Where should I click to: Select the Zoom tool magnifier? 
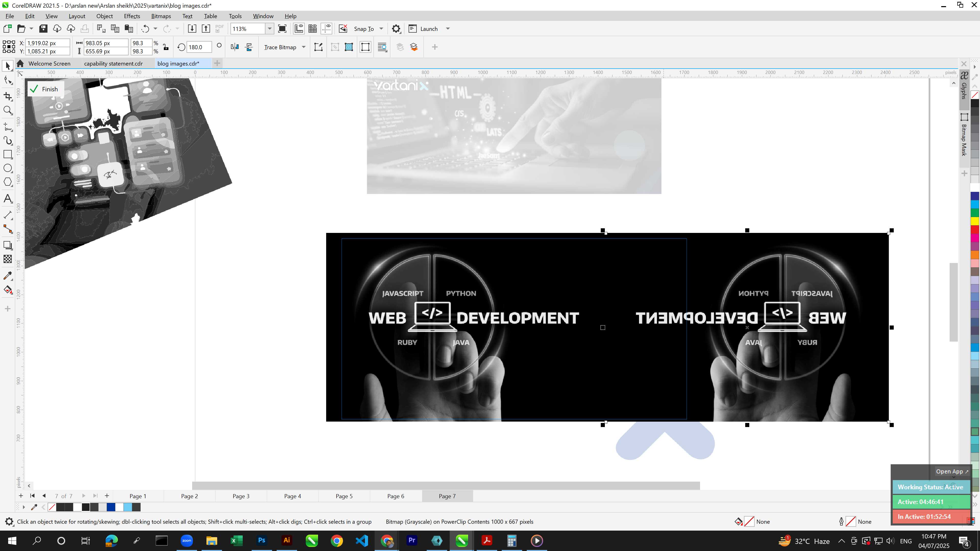(8, 111)
